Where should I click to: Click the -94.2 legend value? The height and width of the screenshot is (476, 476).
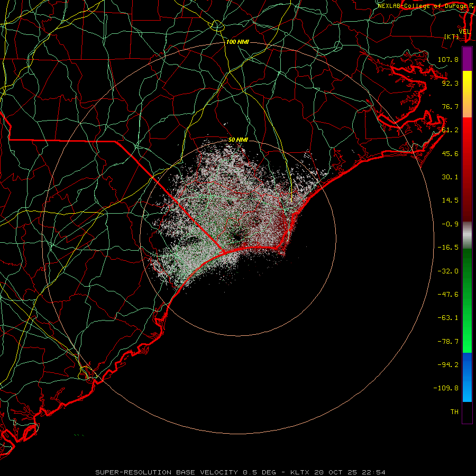coord(448,364)
